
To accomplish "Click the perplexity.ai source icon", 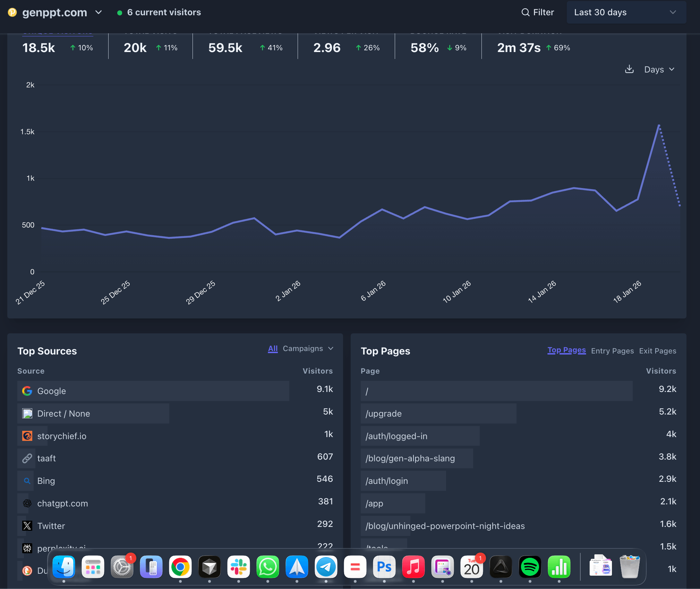I will click(x=27, y=548).
